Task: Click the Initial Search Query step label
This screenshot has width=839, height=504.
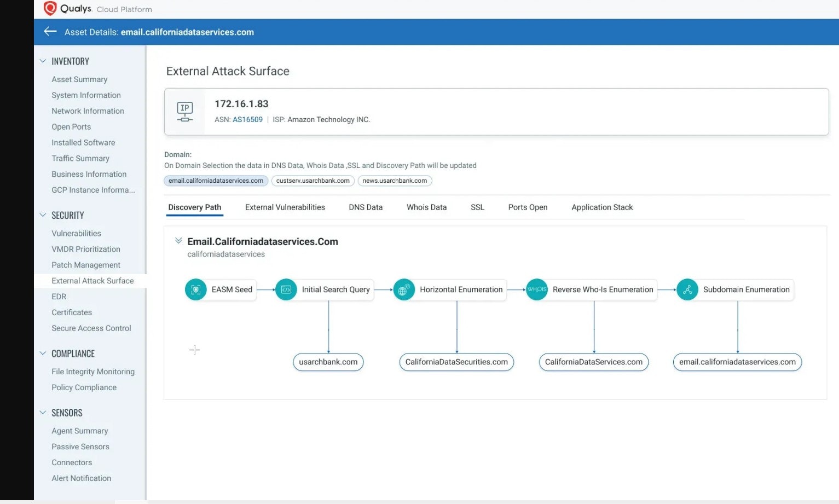Action: click(336, 289)
